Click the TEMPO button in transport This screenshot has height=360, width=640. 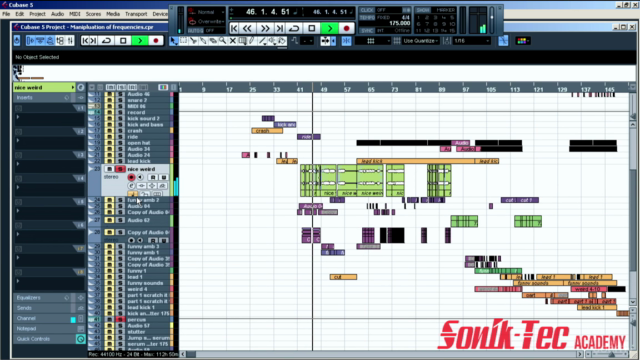pos(367,18)
